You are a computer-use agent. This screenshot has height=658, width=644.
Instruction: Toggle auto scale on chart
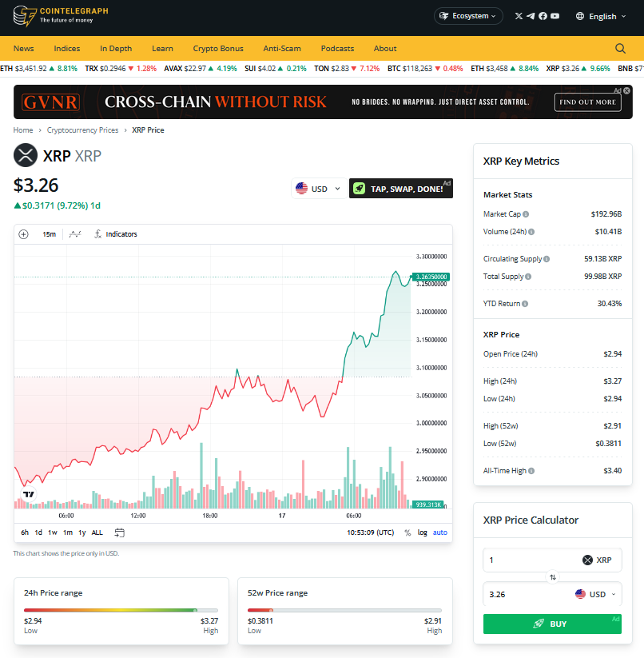click(x=439, y=532)
